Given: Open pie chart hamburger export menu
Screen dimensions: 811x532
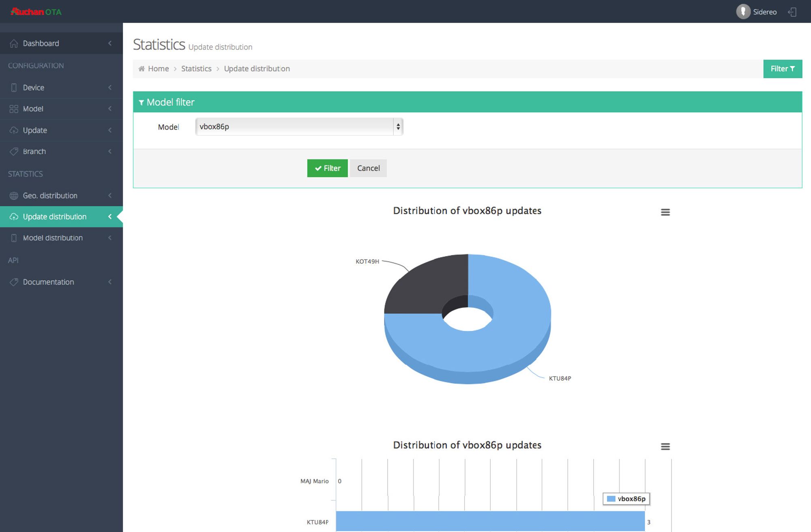Looking at the screenshot, I should pos(665,212).
